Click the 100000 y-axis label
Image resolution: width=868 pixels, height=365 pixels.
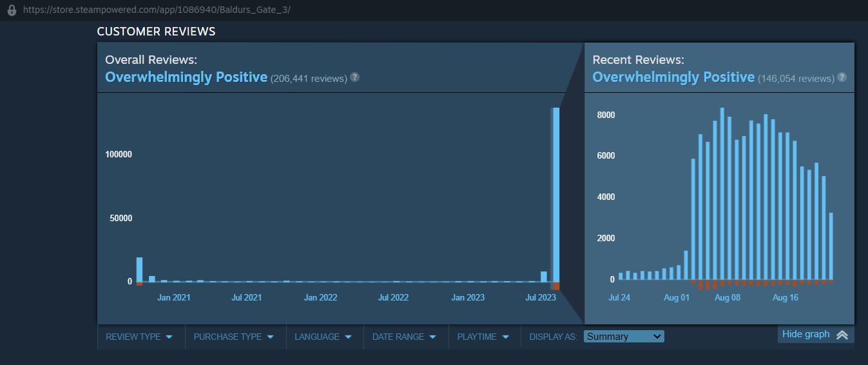(x=119, y=154)
